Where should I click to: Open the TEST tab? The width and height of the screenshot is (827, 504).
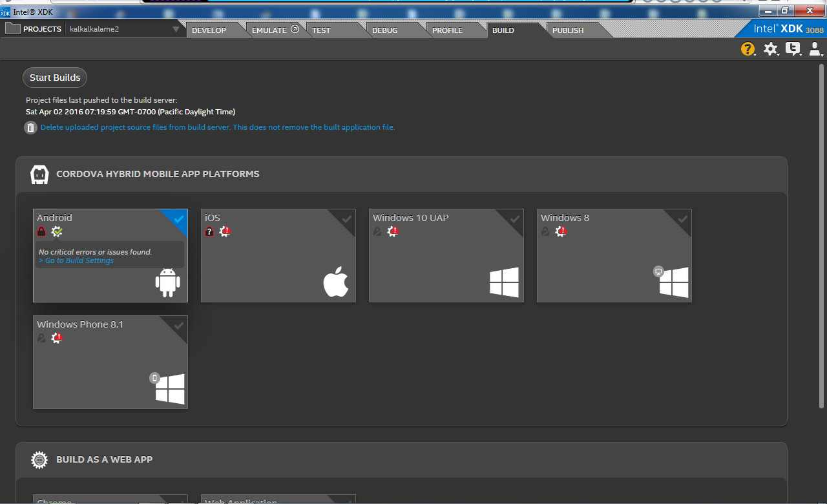pyautogui.click(x=321, y=30)
